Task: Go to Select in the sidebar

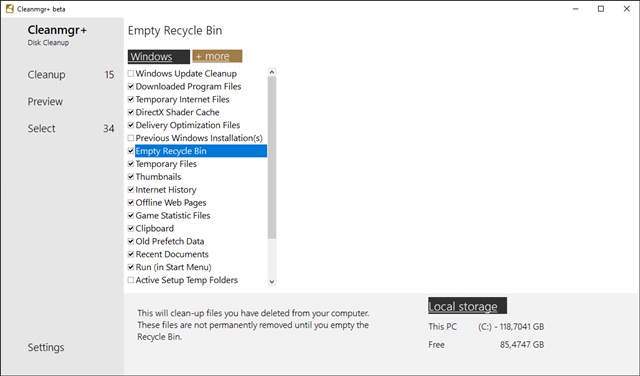Action: [x=41, y=129]
